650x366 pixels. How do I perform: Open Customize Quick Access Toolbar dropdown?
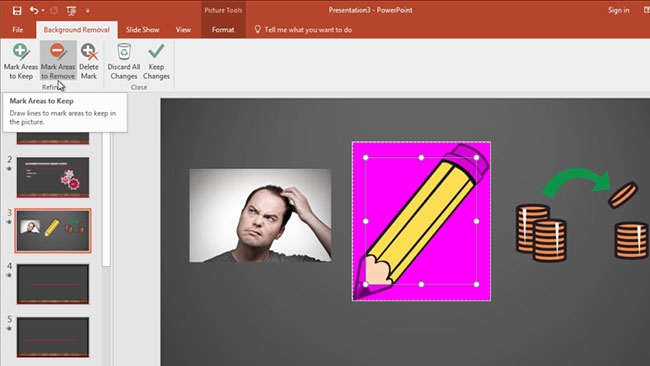pos(88,11)
